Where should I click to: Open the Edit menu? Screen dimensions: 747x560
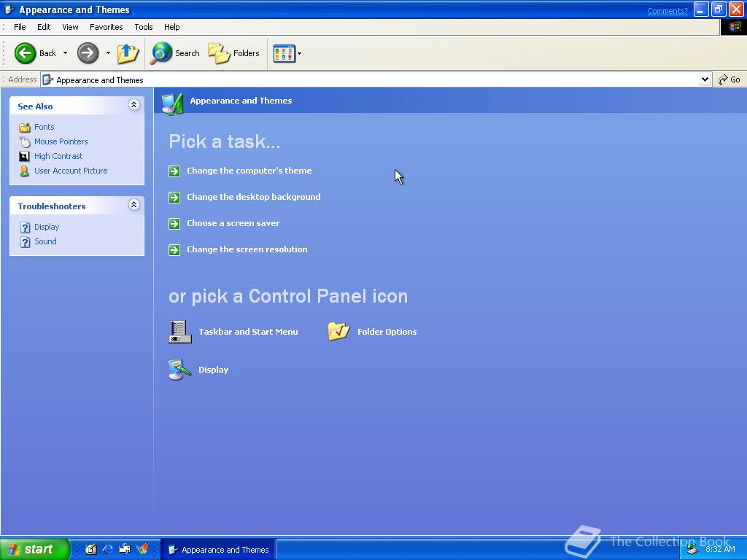44,27
